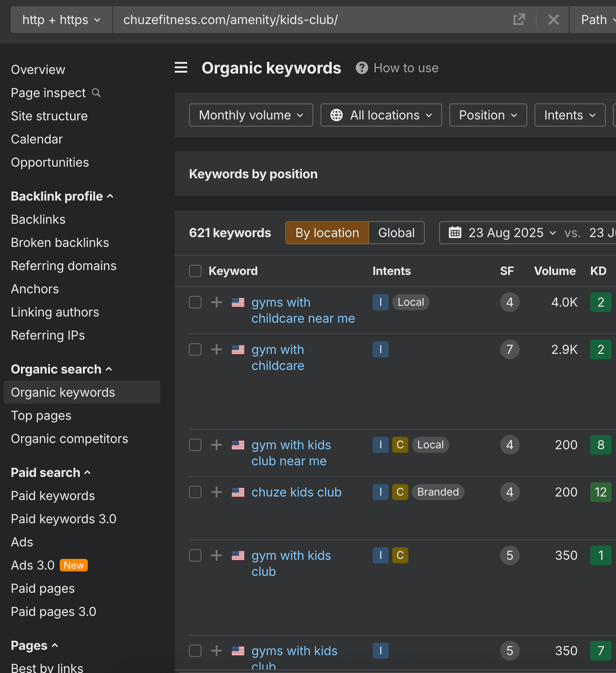Viewport: 616px width, 673px height.
Task: Click the SF badge 7 for gym with childcare
Action: tap(509, 349)
